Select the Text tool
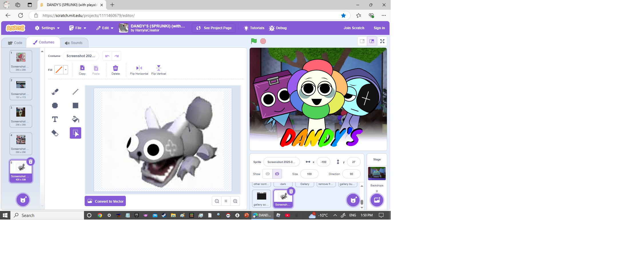This screenshot has width=644, height=255. (x=55, y=119)
